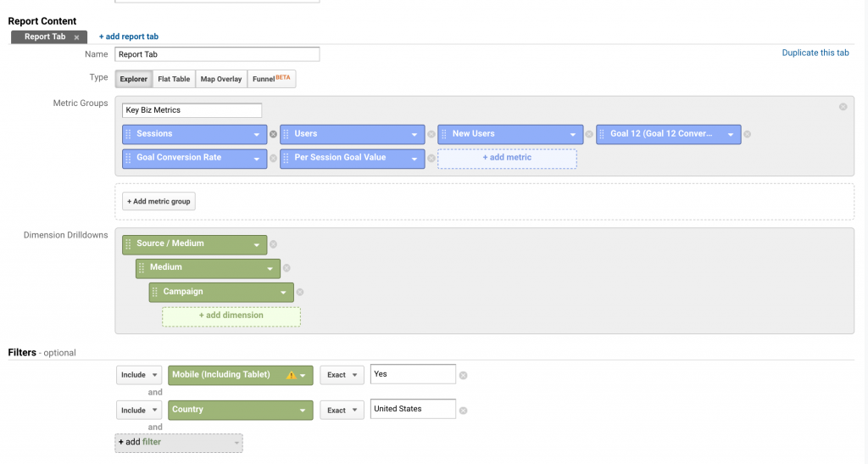Remove the Sessions metric with its x icon

(273, 134)
